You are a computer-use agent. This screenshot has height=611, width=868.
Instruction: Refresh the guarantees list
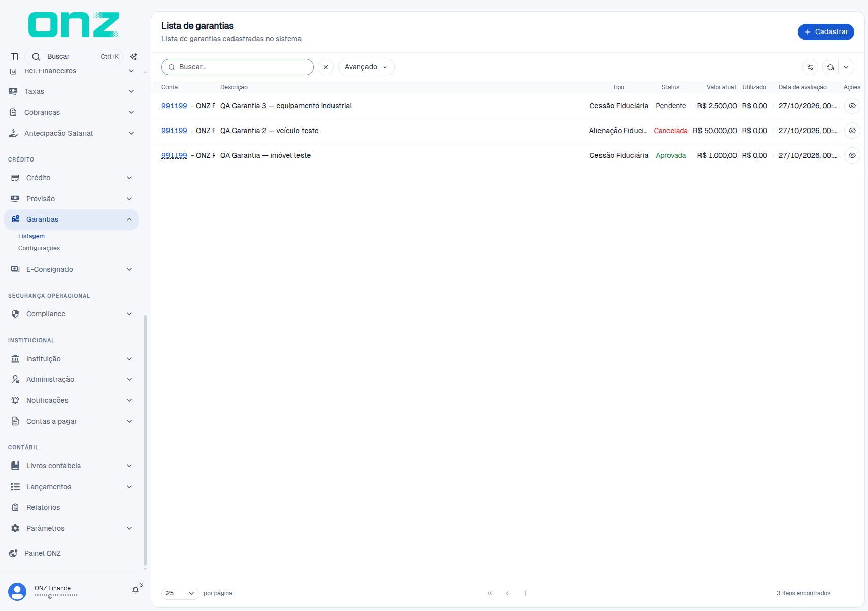tap(830, 67)
